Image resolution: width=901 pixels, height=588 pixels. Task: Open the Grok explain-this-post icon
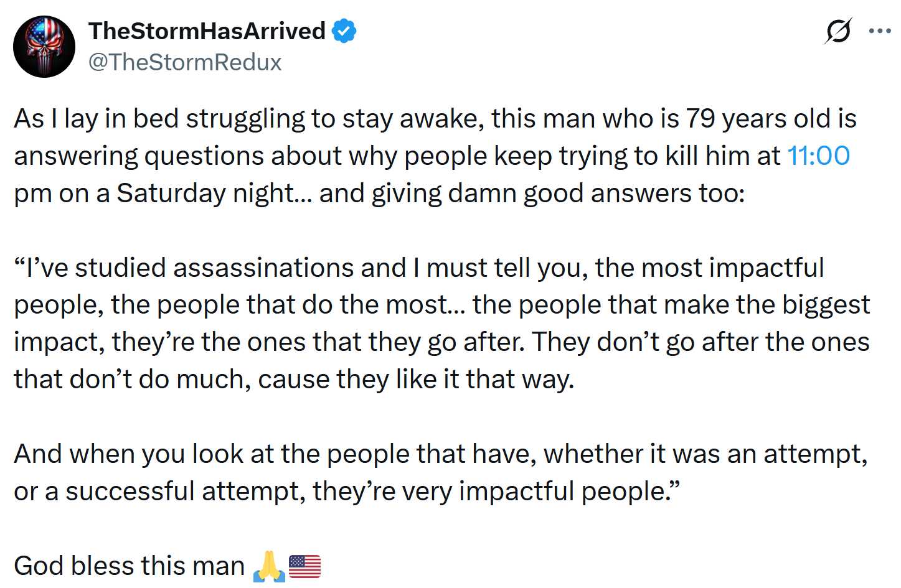pos(837,31)
